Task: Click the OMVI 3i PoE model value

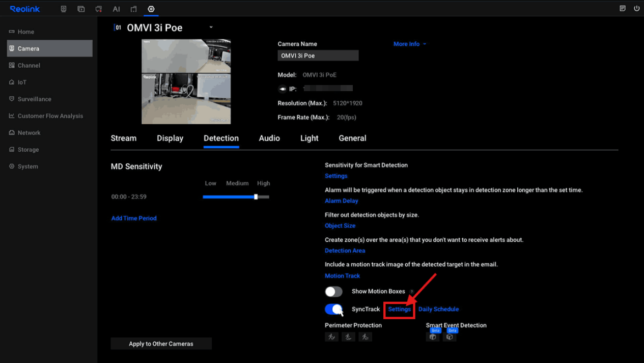Action: (319, 75)
